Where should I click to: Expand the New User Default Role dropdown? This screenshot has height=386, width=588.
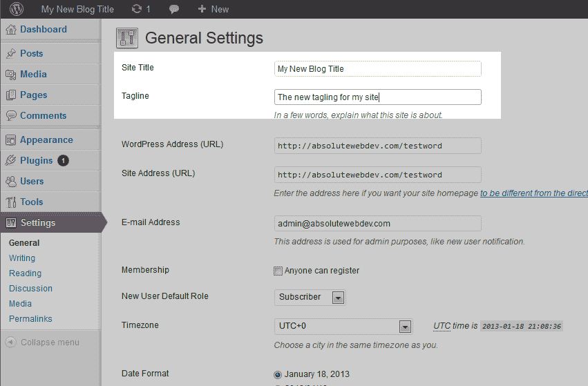point(310,297)
